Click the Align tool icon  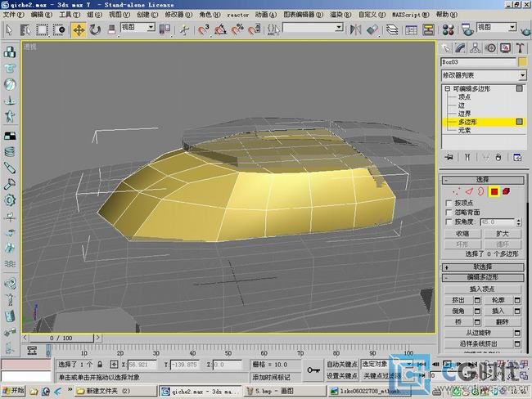[372, 29]
